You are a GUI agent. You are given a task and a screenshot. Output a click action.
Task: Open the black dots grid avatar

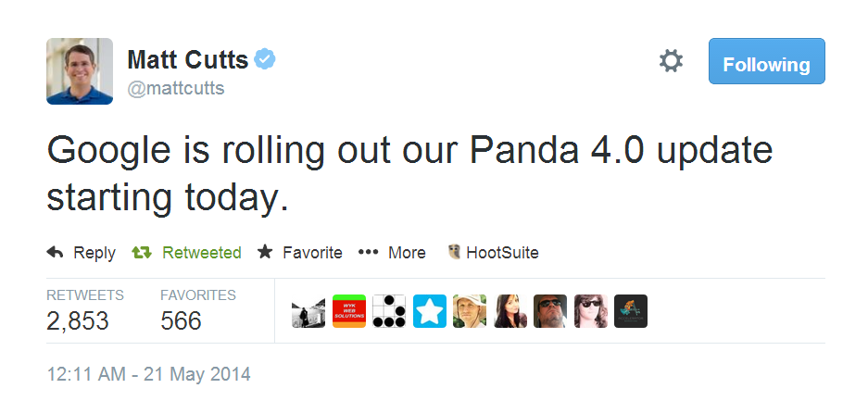click(389, 312)
